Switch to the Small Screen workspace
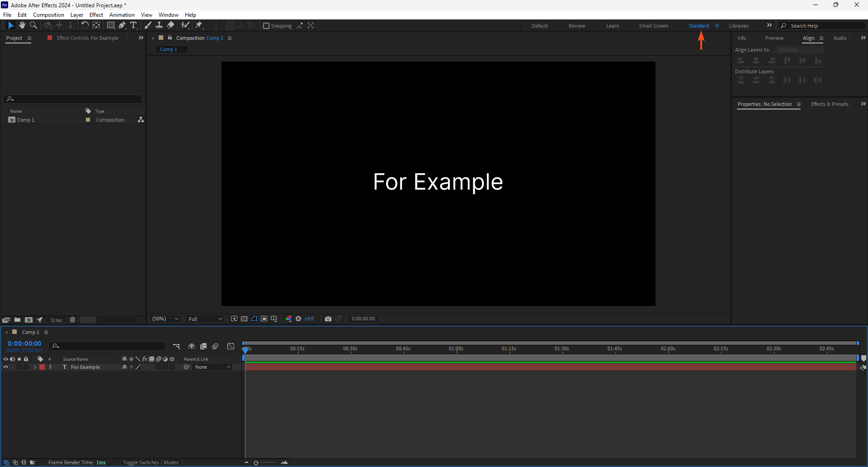 [653, 26]
